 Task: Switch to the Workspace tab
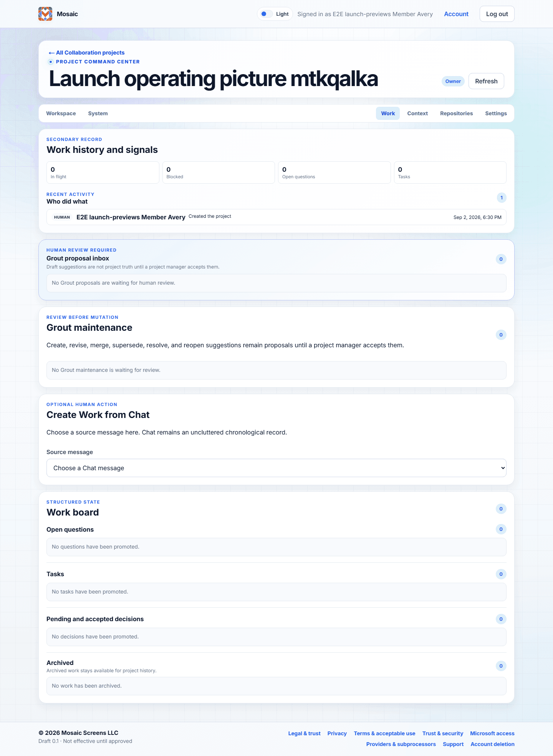61,113
